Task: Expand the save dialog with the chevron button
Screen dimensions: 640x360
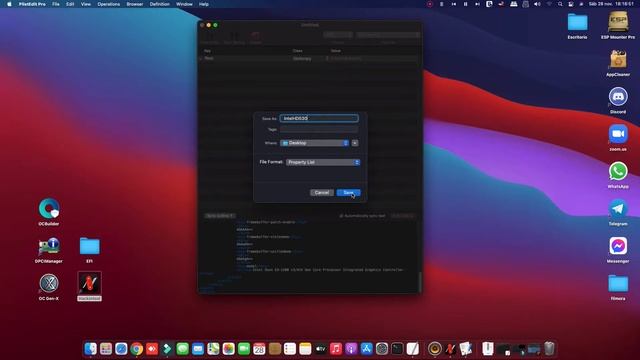Action: point(355,143)
